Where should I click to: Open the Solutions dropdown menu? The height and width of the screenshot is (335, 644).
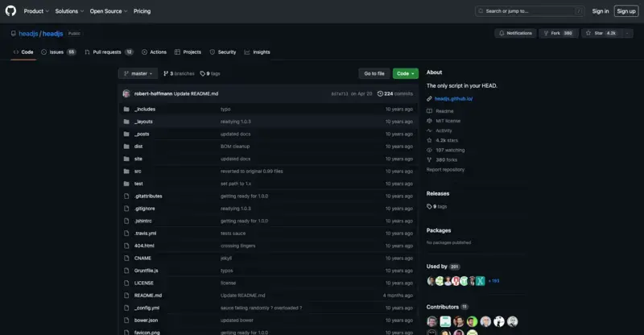coord(69,11)
